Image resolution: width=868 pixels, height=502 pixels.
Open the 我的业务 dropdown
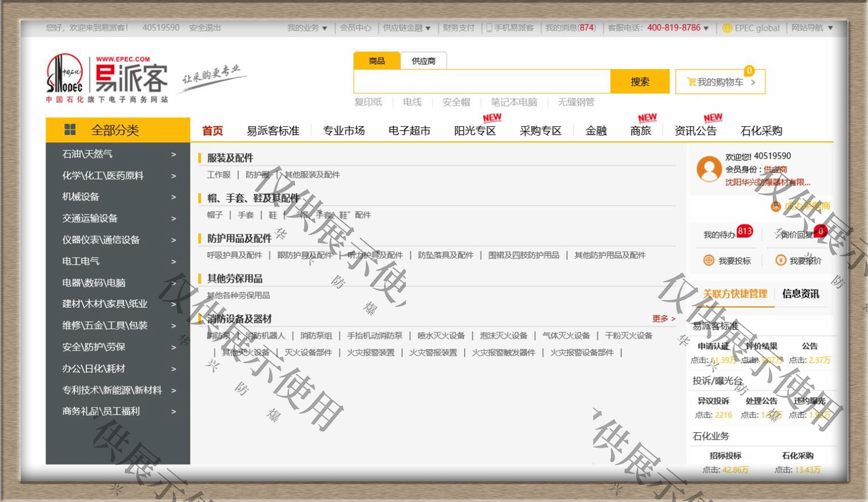(x=307, y=28)
